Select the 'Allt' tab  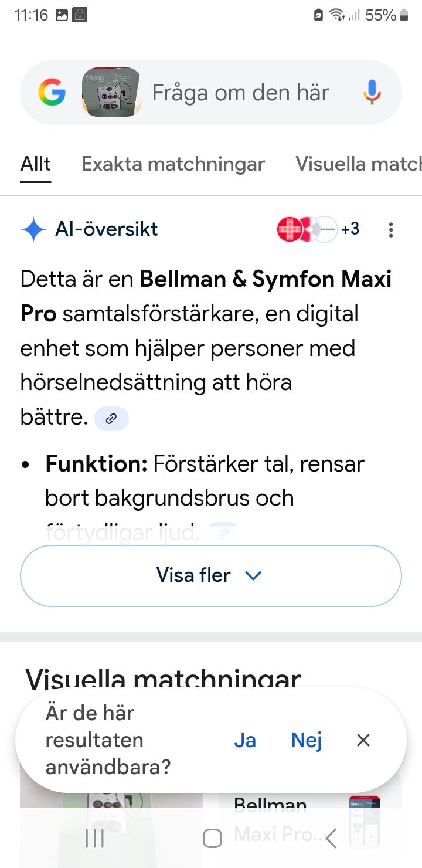tap(36, 164)
